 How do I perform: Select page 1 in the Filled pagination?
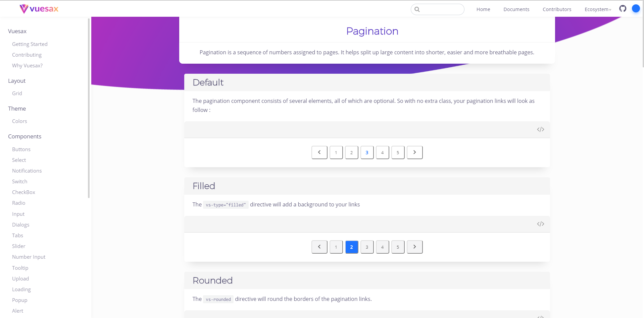pos(336,247)
